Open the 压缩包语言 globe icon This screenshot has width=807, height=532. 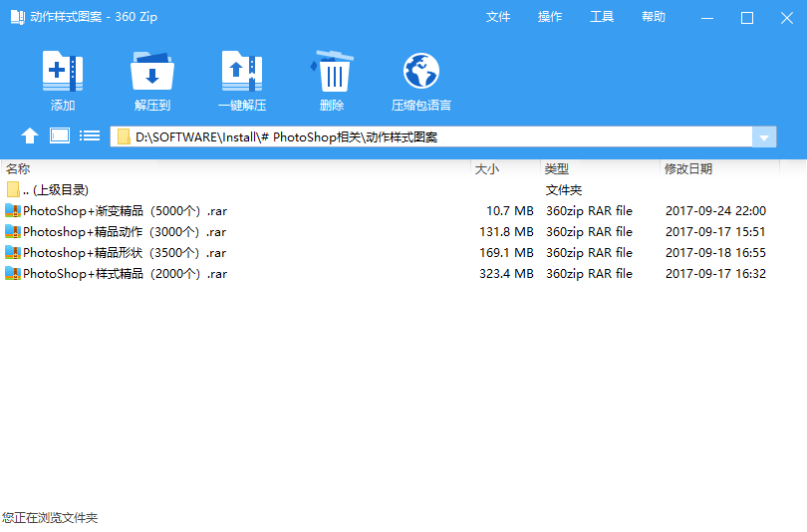coord(421,73)
